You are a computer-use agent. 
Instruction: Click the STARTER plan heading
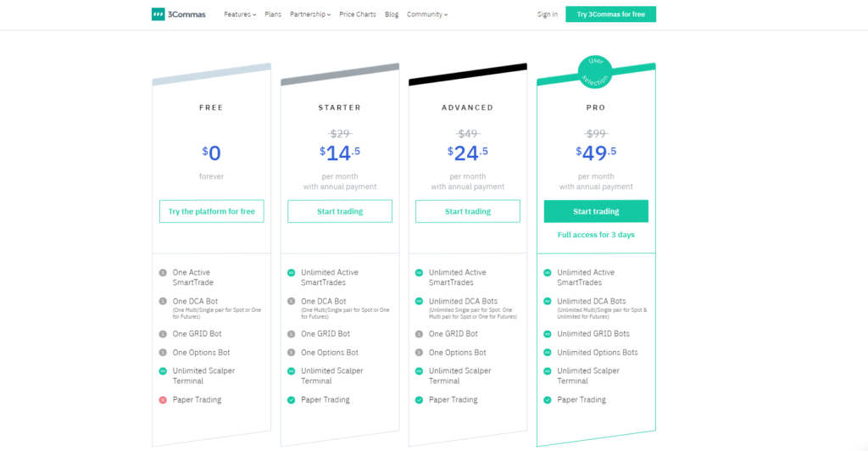tap(339, 108)
